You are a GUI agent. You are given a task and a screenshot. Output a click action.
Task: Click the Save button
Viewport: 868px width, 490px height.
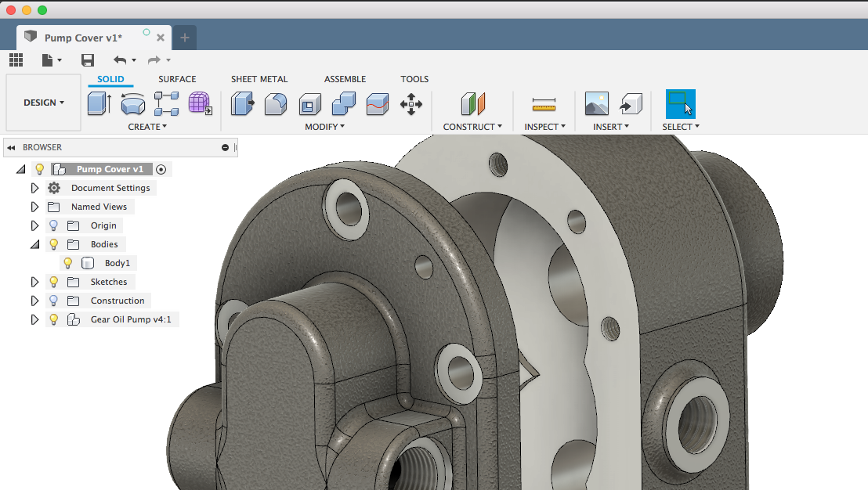click(88, 60)
